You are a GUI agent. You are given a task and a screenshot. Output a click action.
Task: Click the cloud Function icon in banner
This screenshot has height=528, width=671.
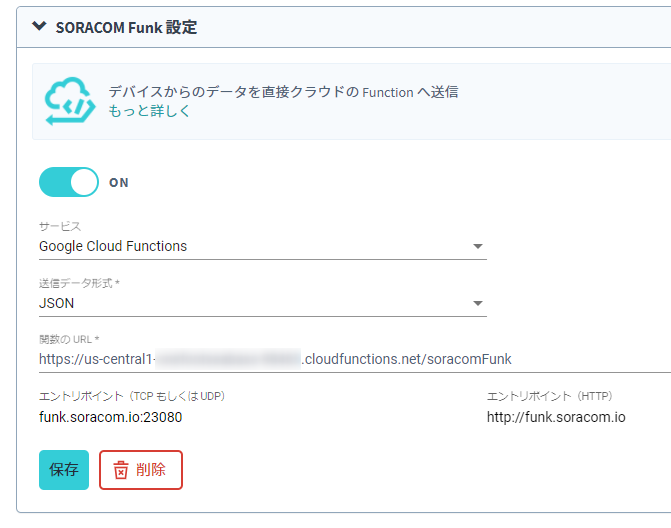(x=69, y=100)
